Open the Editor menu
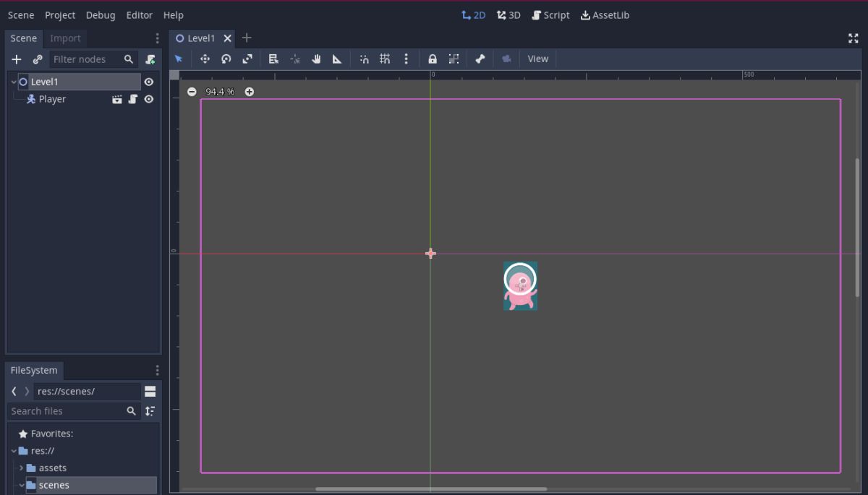The width and height of the screenshot is (868, 495). (140, 15)
